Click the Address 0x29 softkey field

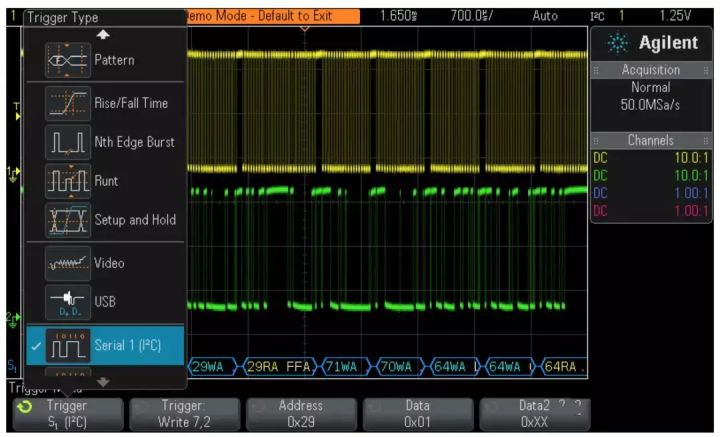[301, 414]
